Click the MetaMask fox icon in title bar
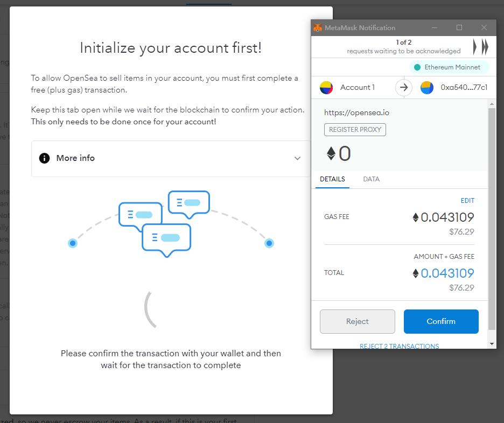The height and width of the screenshot is (423, 504). click(318, 27)
